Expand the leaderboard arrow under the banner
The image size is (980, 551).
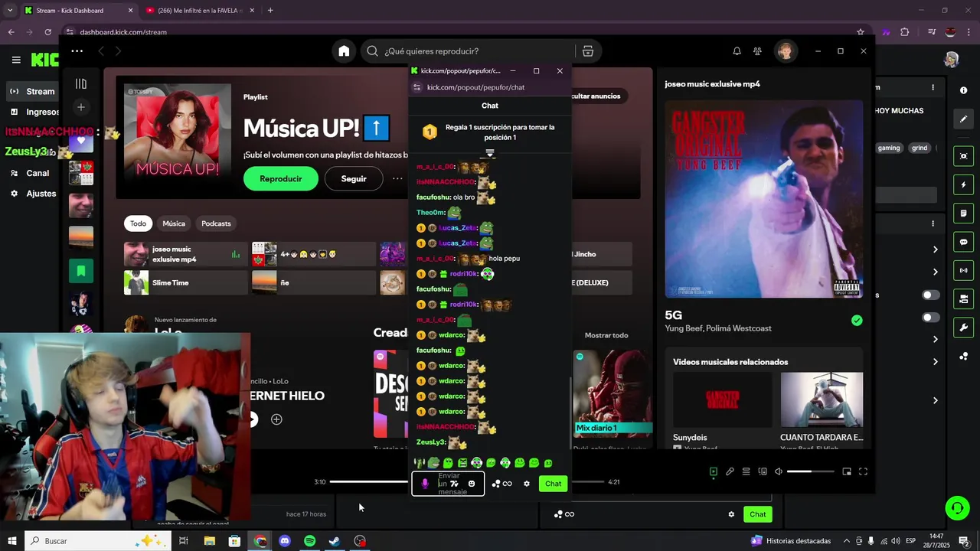[490, 155]
